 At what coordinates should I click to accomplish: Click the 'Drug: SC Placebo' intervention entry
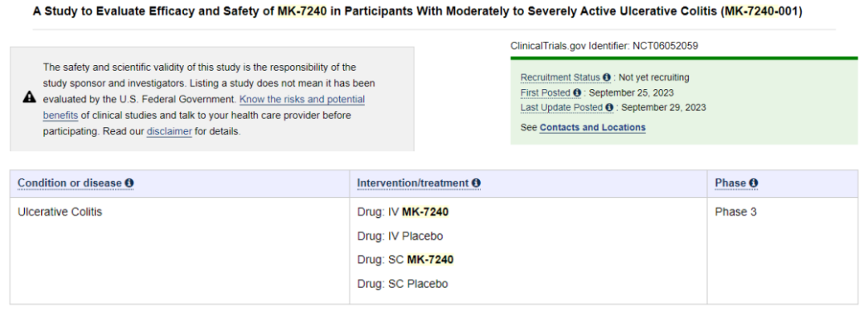click(403, 285)
